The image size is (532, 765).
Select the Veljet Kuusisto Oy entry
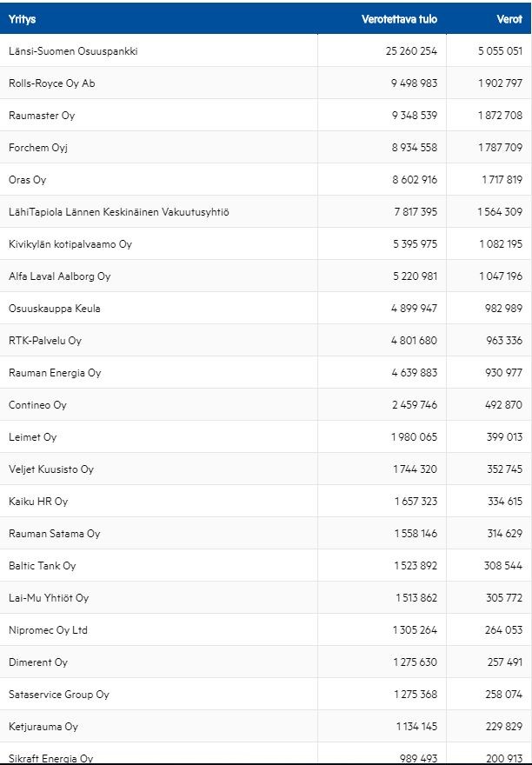(x=51, y=469)
